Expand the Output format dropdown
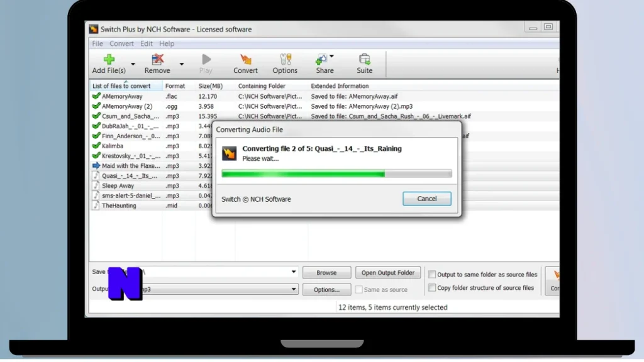Screen dimensions: 644x362 (x=293, y=289)
